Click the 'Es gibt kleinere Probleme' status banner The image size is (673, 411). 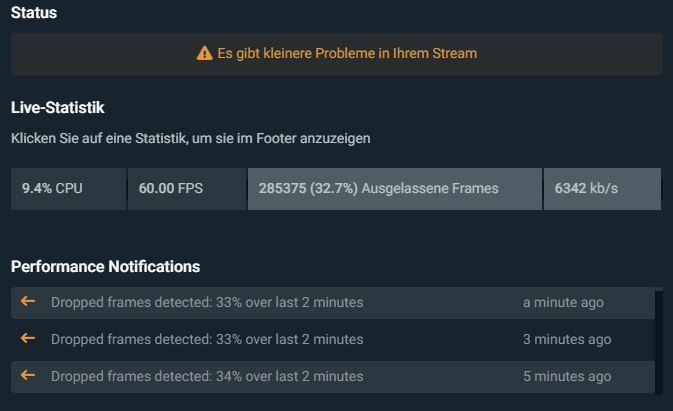[x=337, y=54]
